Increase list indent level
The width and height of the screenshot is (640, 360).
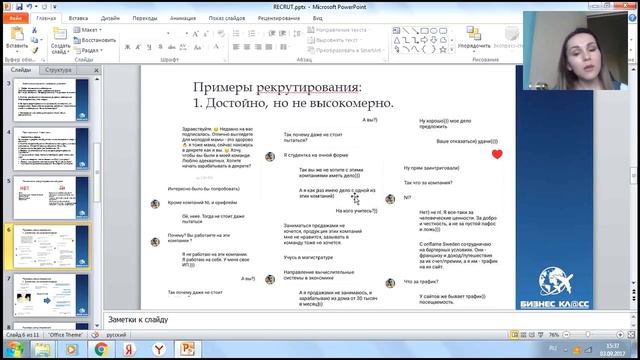coord(282,33)
